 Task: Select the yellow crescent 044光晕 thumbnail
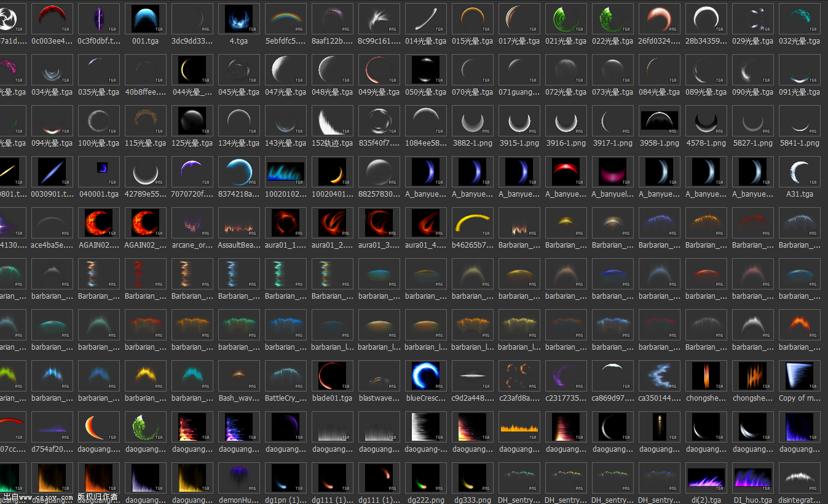click(192, 69)
